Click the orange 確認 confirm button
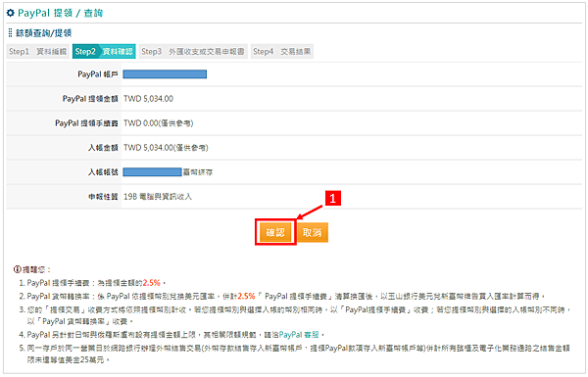This screenshot has height=377, width=588. point(275,233)
